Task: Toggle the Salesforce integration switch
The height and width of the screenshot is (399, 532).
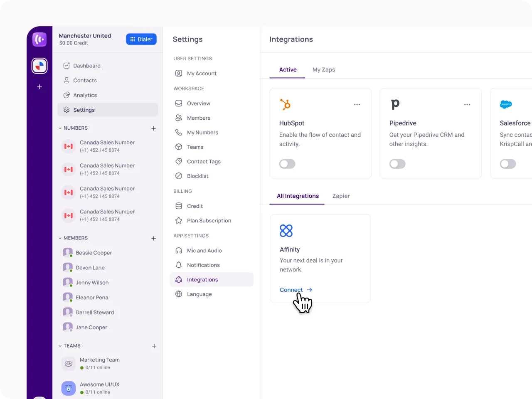Action: click(508, 164)
